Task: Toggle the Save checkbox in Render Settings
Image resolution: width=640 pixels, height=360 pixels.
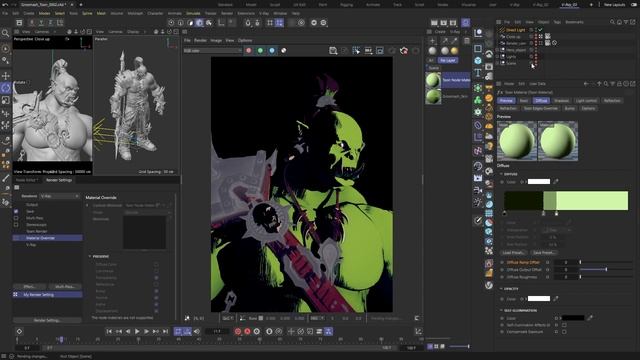Action: (x=16, y=211)
